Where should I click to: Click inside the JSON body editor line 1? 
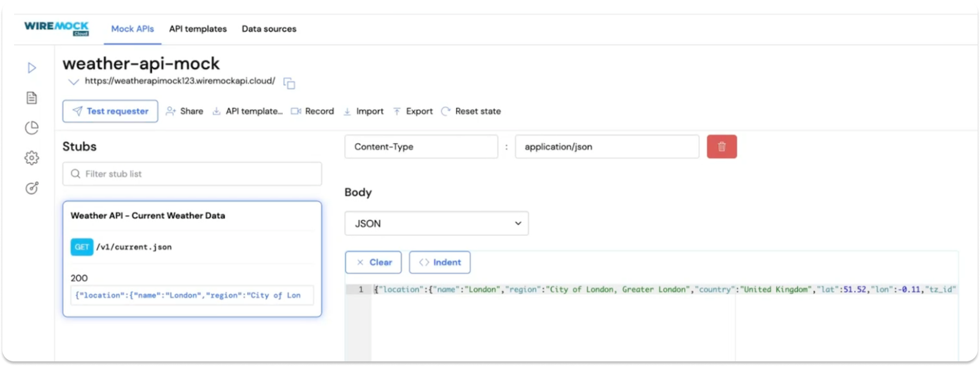[665, 289]
